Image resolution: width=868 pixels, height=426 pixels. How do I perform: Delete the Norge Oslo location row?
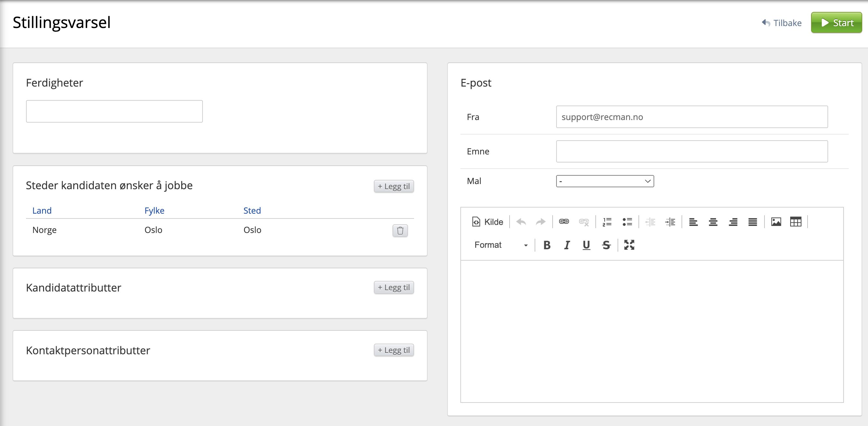(400, 230)
